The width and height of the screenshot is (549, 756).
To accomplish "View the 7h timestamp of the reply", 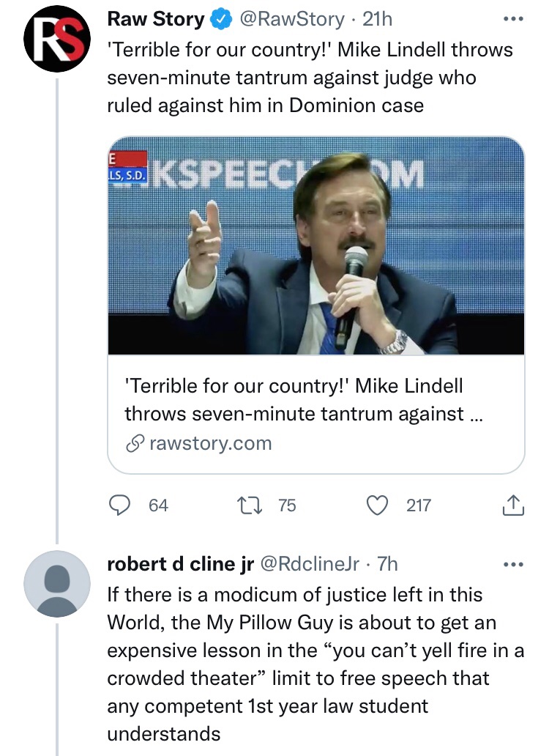I will pos(387,564).
